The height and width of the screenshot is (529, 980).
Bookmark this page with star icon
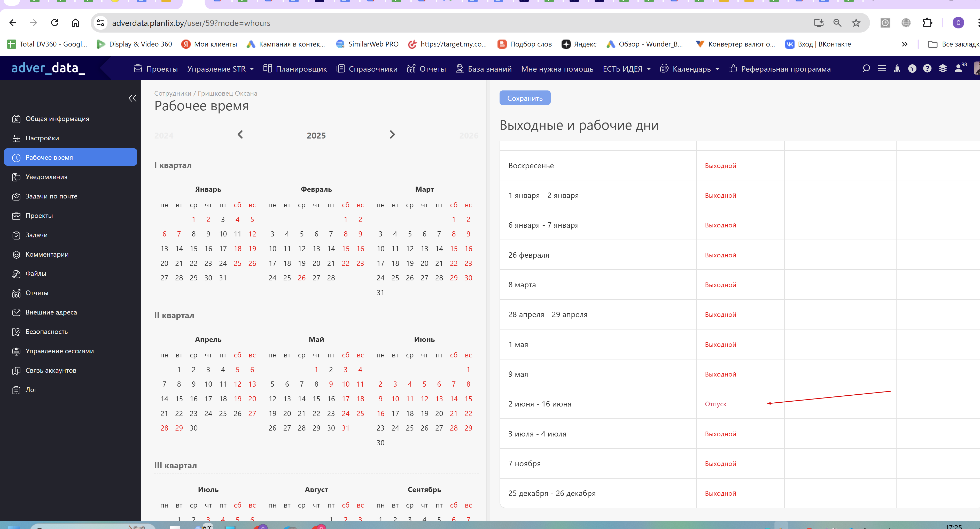click(856, 23)
